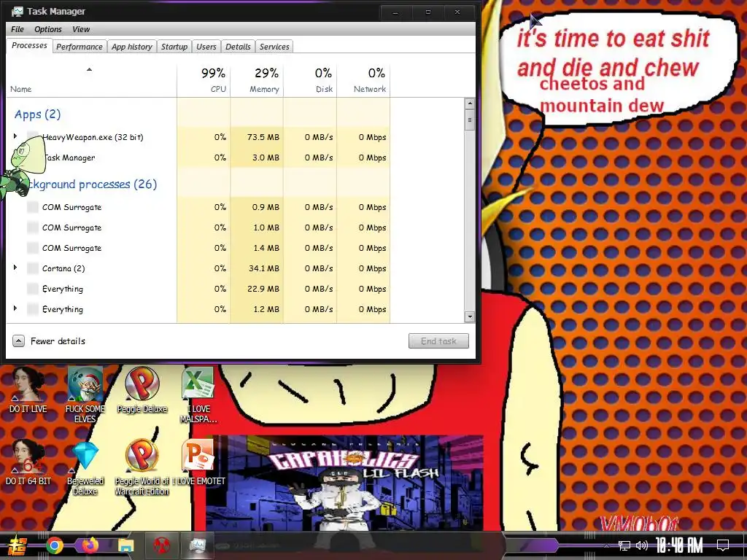
Task: Open the DO IT LIVE desktop shortcut
Action: (x=28, y=389)
